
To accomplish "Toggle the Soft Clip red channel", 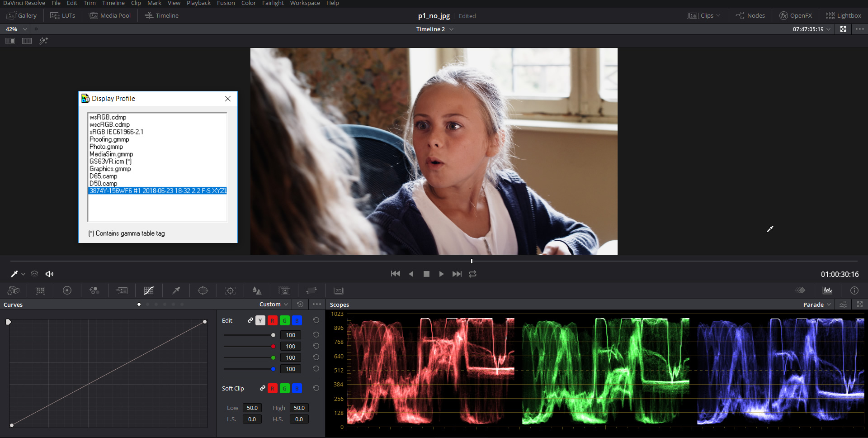I will pos(272,388).
